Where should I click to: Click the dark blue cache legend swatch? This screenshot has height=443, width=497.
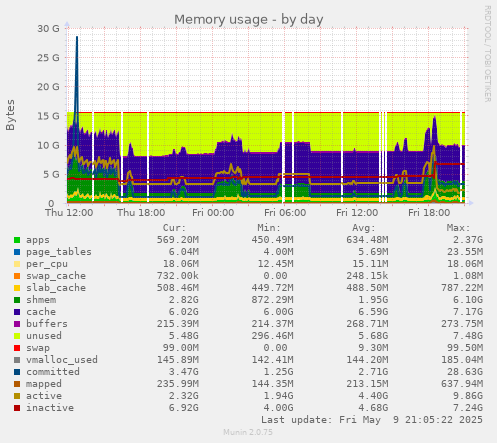17,312
